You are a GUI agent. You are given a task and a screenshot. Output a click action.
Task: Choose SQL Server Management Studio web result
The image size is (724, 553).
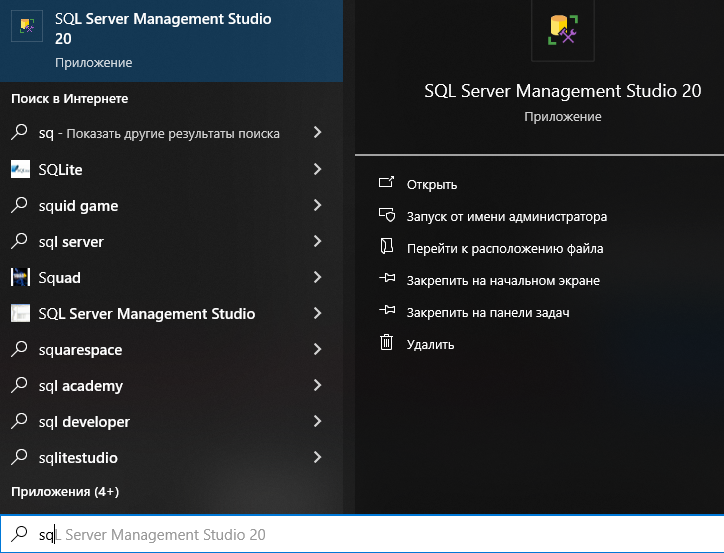point(146,314)
